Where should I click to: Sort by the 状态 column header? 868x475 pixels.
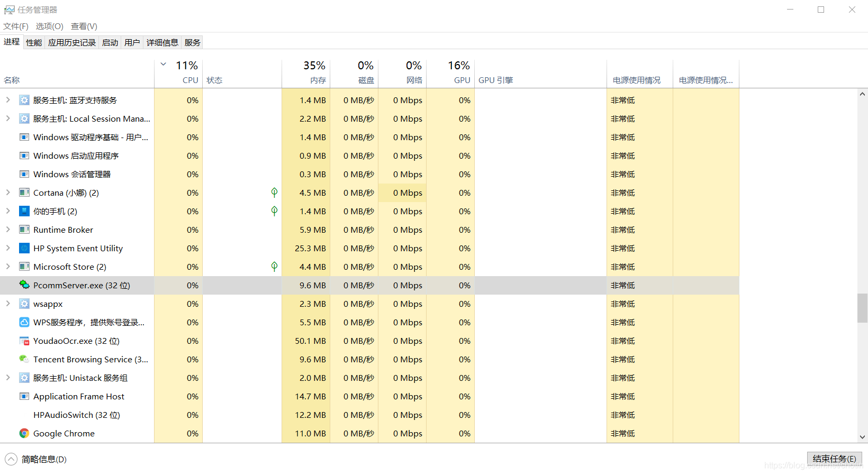[242, 73]
